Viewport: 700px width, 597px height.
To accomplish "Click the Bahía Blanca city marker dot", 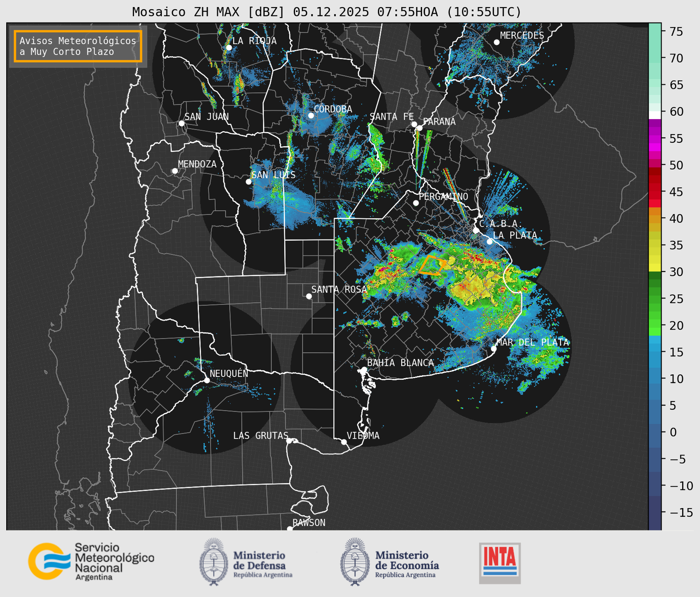I will coord(364,369).
